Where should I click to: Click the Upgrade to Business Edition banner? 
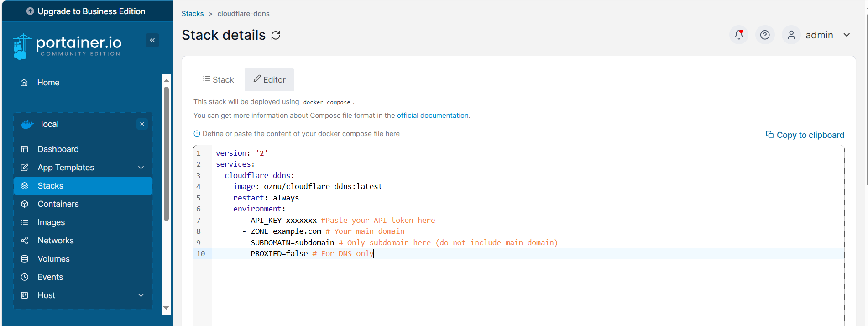point(86,11)
